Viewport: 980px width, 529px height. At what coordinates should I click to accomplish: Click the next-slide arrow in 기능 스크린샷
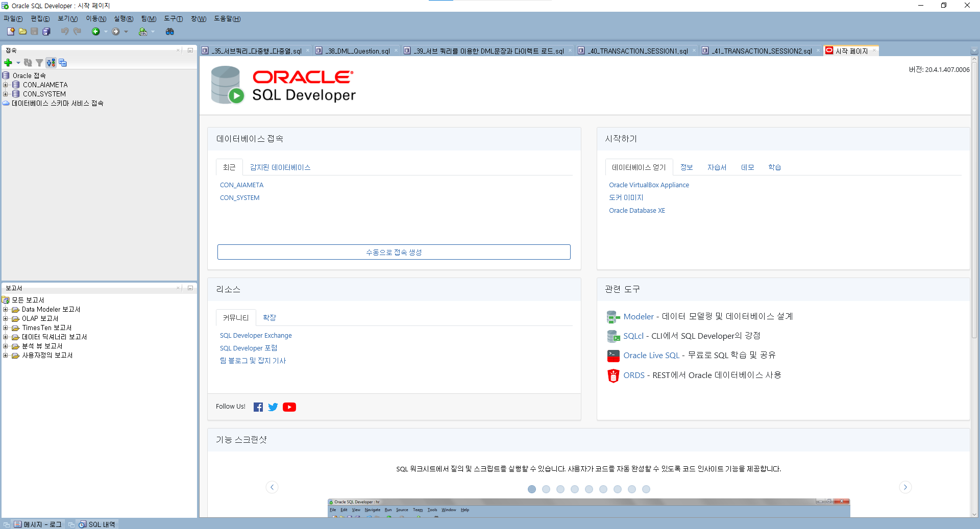905,487
